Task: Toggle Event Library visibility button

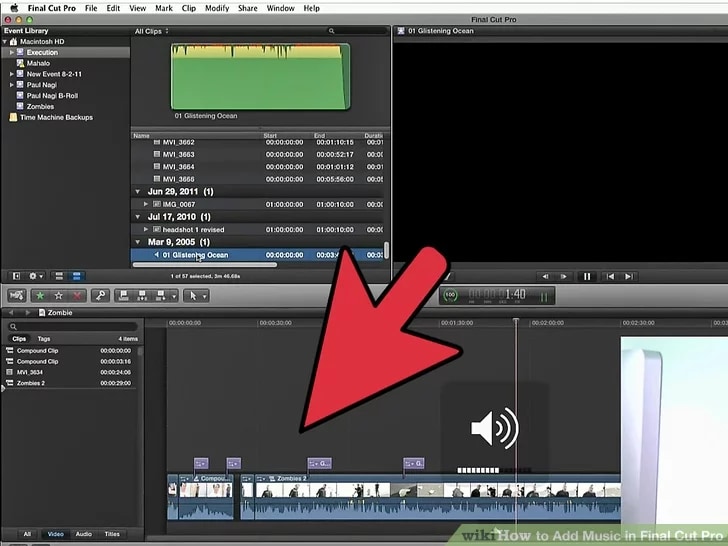Action: pos(16,276)
